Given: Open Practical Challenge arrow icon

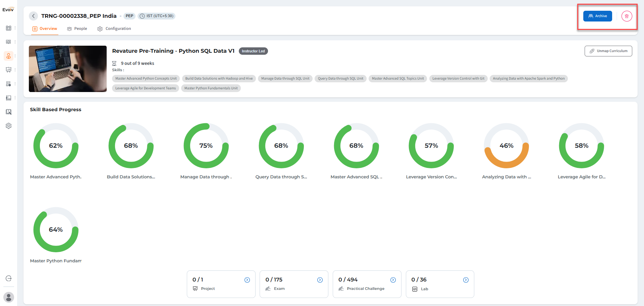Looking at the screenshot, I should coord(393,280).
